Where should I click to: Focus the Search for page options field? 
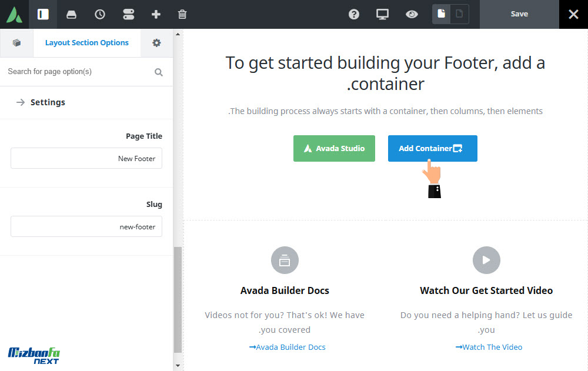(x=79, y=72)
